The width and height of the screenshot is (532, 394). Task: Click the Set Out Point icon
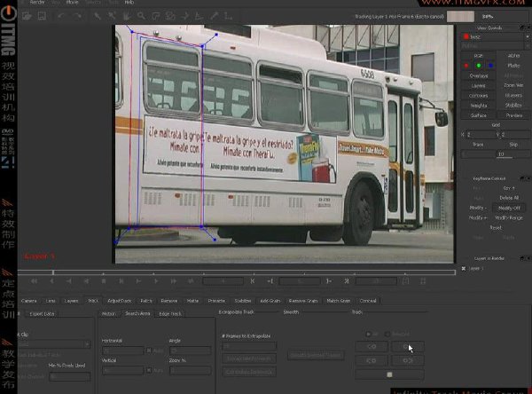click(329, 281)
